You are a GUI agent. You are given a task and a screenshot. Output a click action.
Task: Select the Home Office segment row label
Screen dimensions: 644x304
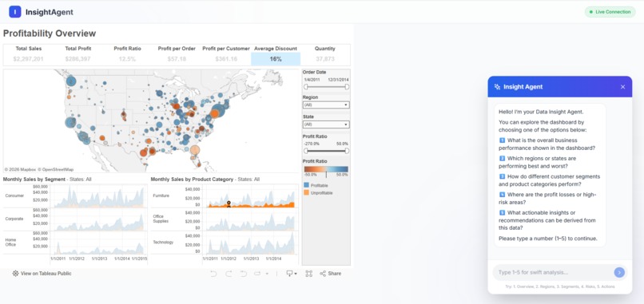pos(10,242)
